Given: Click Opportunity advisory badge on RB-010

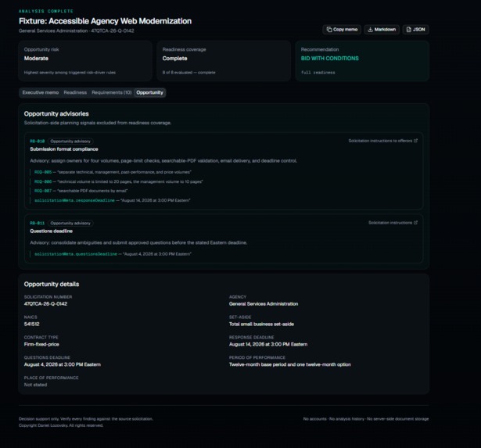Looking at the screenshot, I should [x=70, y=142].
